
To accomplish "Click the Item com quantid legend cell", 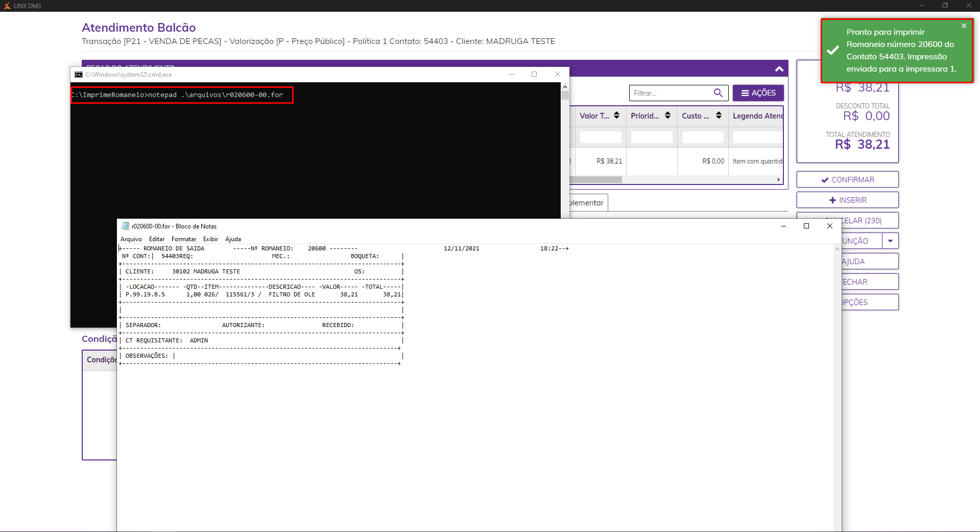I will pos(757,161).
